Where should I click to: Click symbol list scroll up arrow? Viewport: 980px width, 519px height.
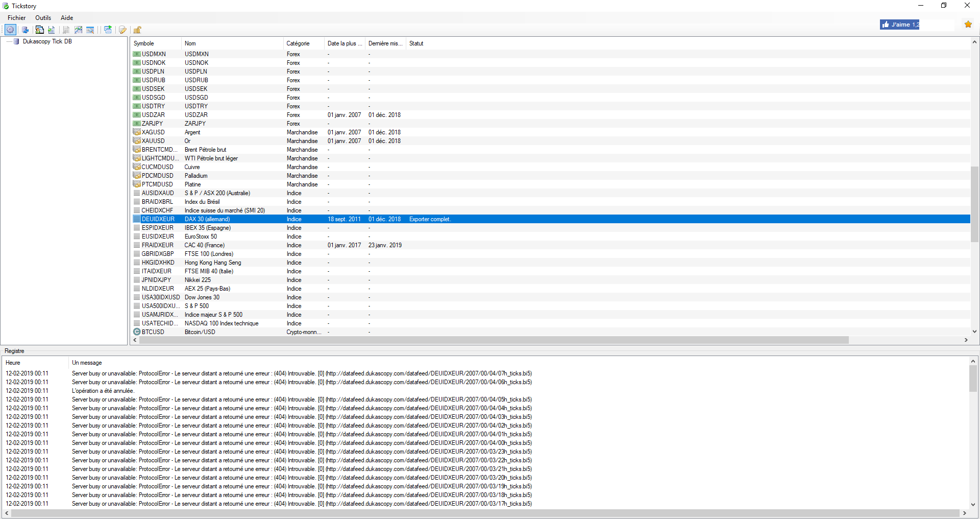coord(974,42)
